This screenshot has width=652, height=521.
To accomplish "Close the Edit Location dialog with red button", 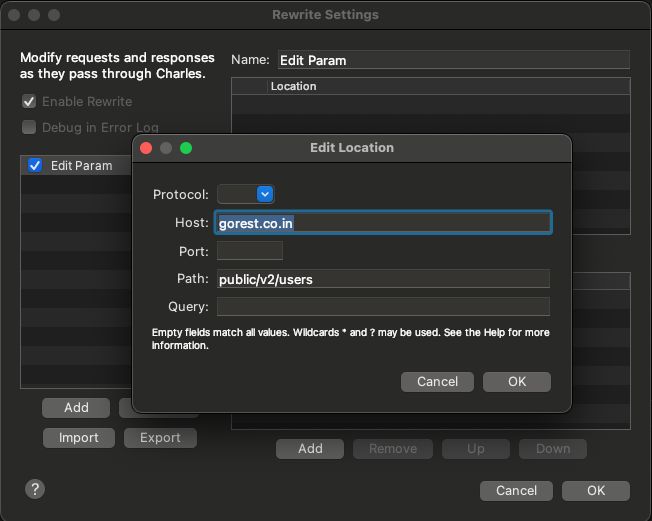I will tap(145, 148).
